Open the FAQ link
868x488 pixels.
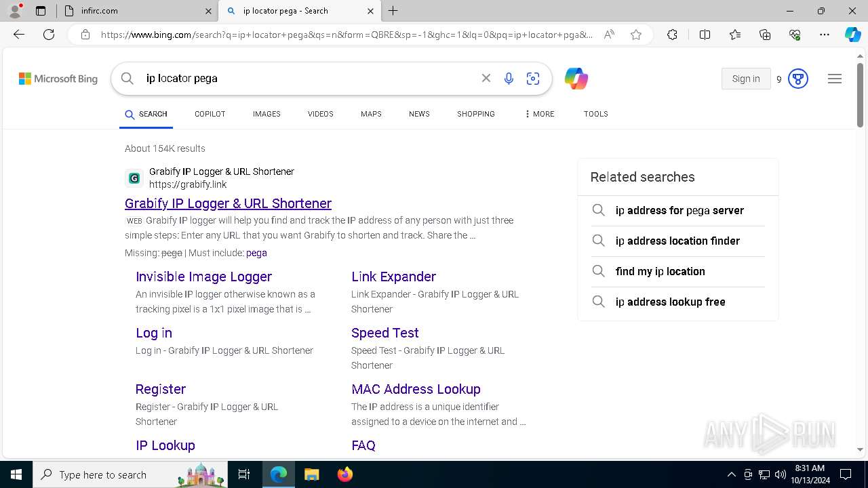click(363, 445)
